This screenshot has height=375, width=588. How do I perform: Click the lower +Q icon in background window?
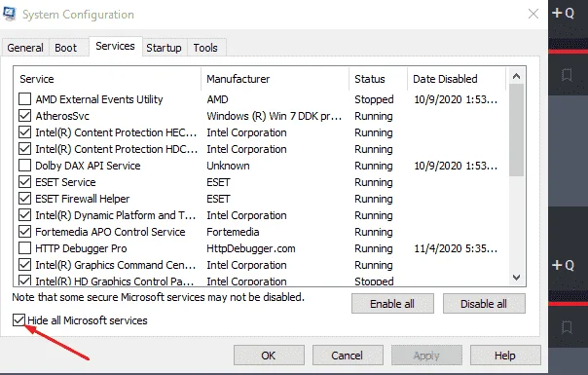tap(563, 265)
